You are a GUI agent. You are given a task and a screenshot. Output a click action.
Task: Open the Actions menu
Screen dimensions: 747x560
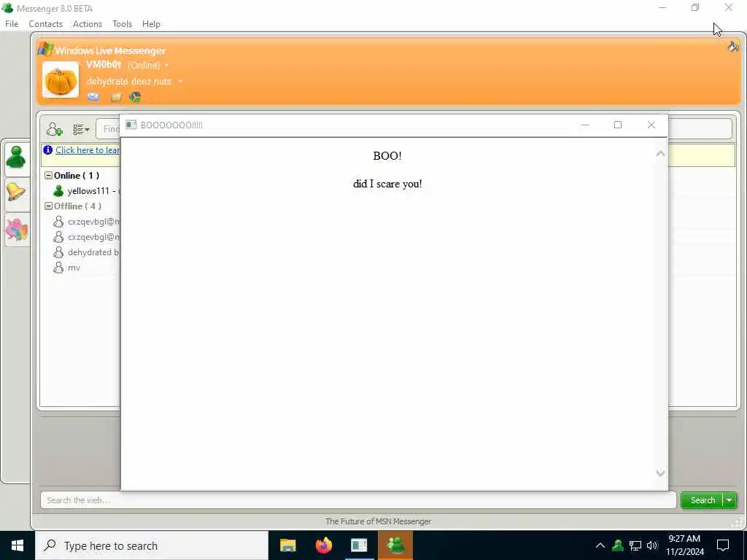(88, 24)
